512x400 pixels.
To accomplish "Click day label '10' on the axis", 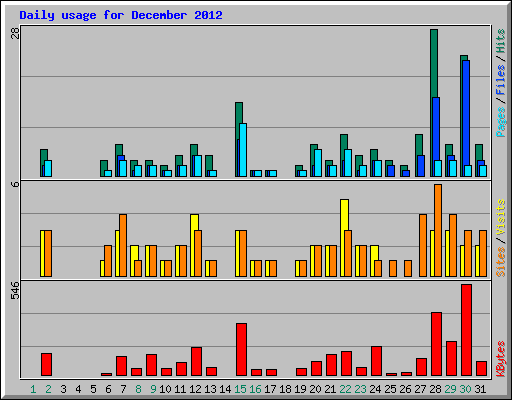I will point(165,389).
